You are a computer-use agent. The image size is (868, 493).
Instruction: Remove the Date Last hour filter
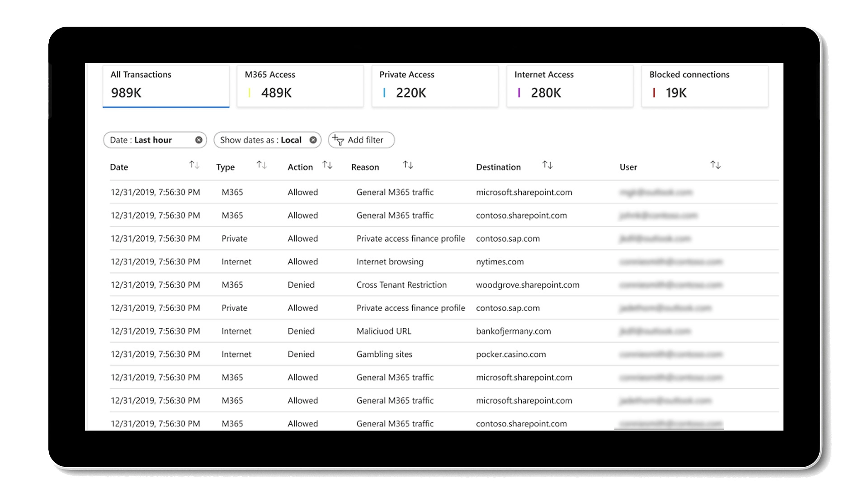(198, 140)
